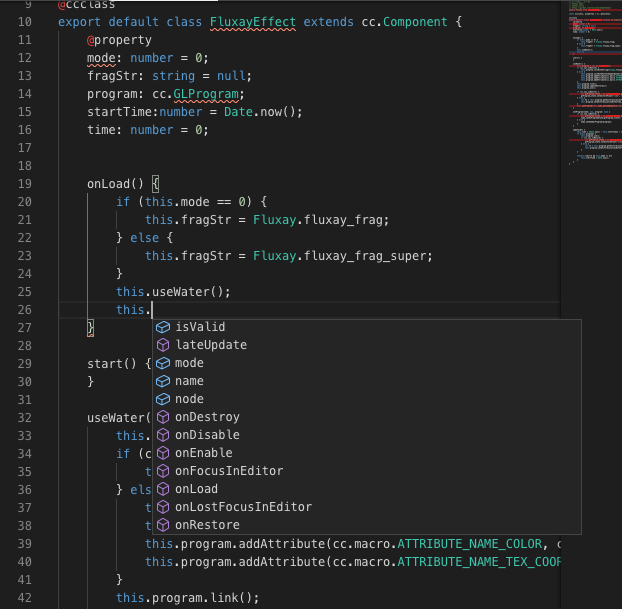Click the closing brace on line 27
This screenshot has height=609, width=622.
click(x=90, y=328)
